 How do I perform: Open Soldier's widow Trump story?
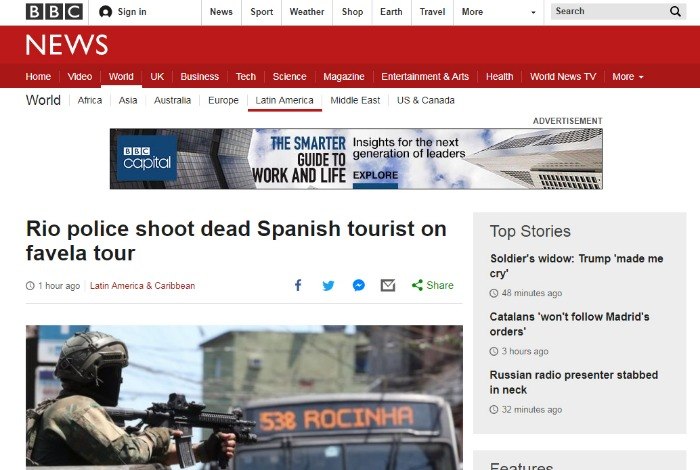tap(576, 266)
